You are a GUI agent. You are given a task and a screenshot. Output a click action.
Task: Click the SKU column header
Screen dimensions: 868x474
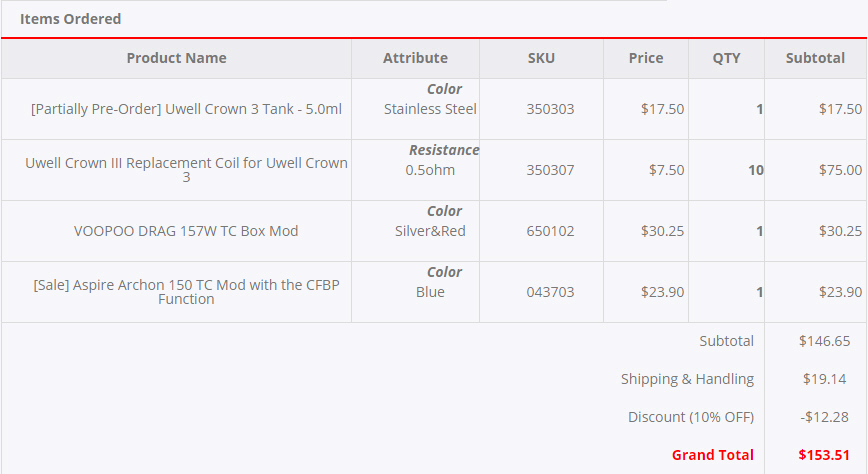pyautogui.click(x=541, y=58)
